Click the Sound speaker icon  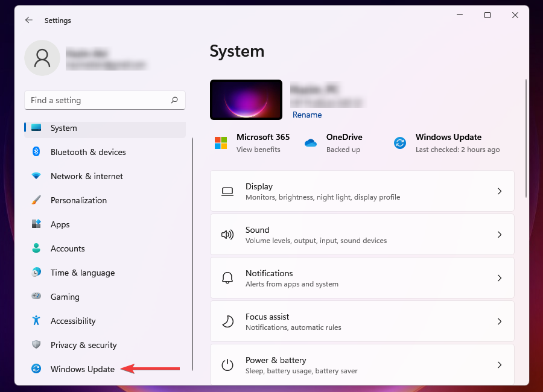[x=227, y=235]
